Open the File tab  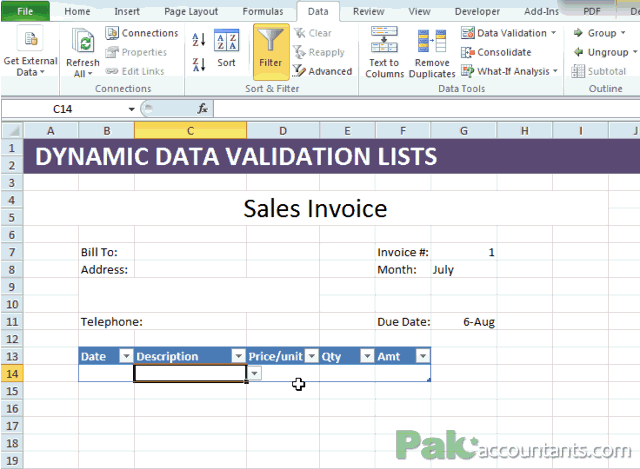25,11
